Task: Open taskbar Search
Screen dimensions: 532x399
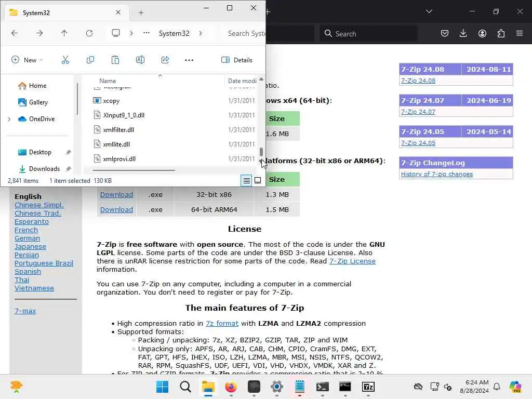Action: [185, 387]
